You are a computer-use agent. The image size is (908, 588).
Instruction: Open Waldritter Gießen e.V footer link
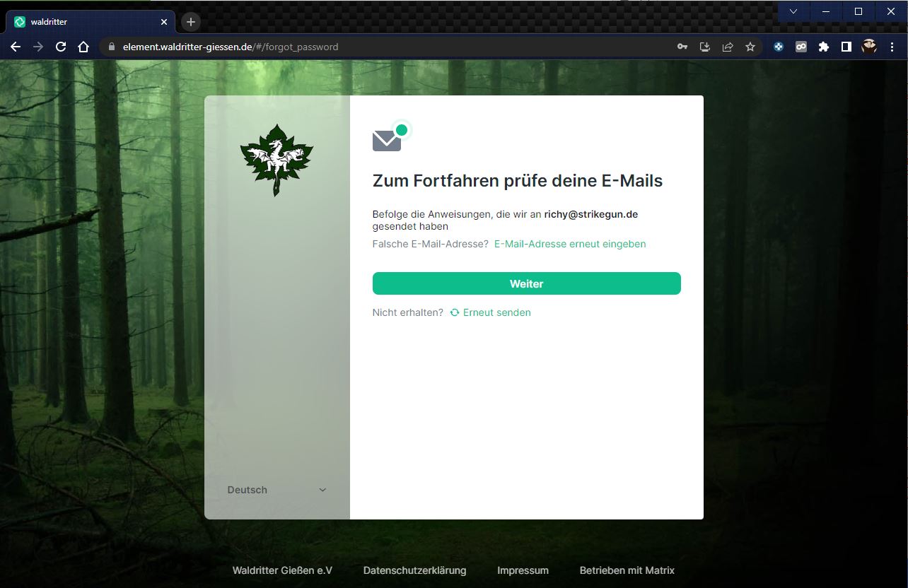282,570
